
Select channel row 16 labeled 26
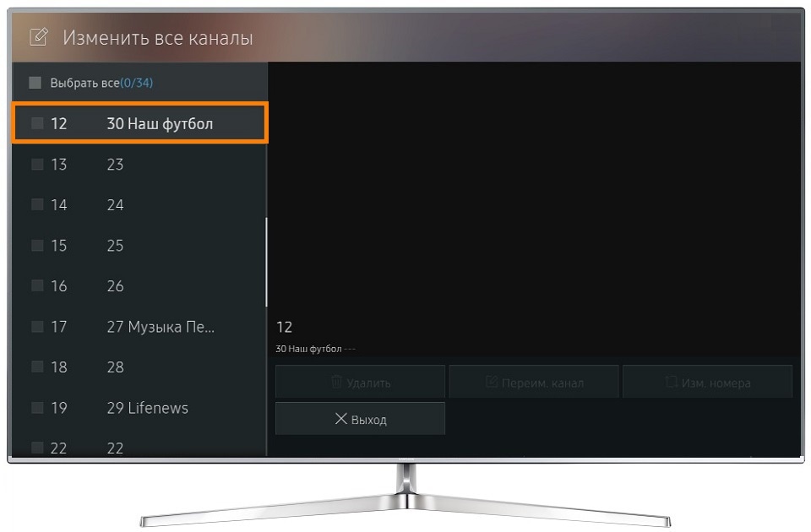[139, 285]
